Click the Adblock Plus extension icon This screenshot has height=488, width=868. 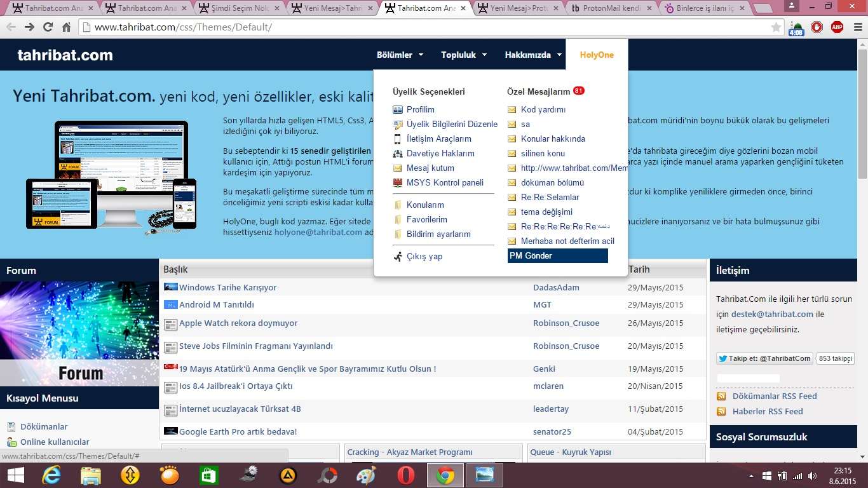837,27
